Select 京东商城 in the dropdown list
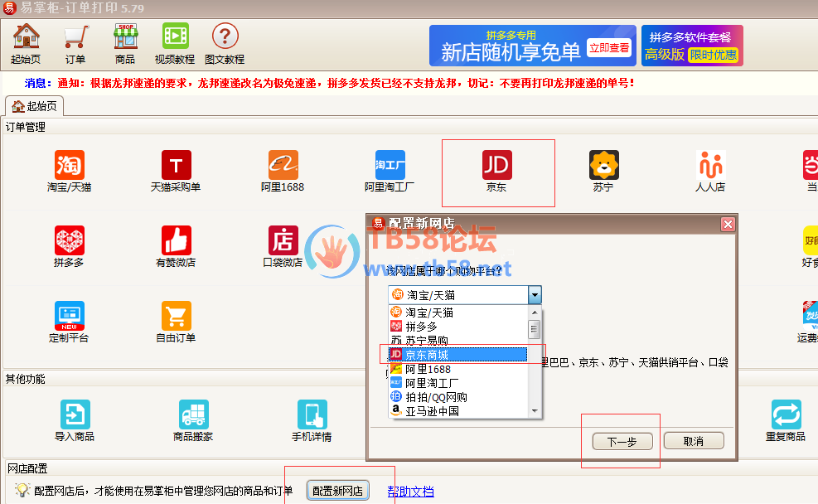Image resolution: width=818 pixels, height=504 pixels. 458,355
